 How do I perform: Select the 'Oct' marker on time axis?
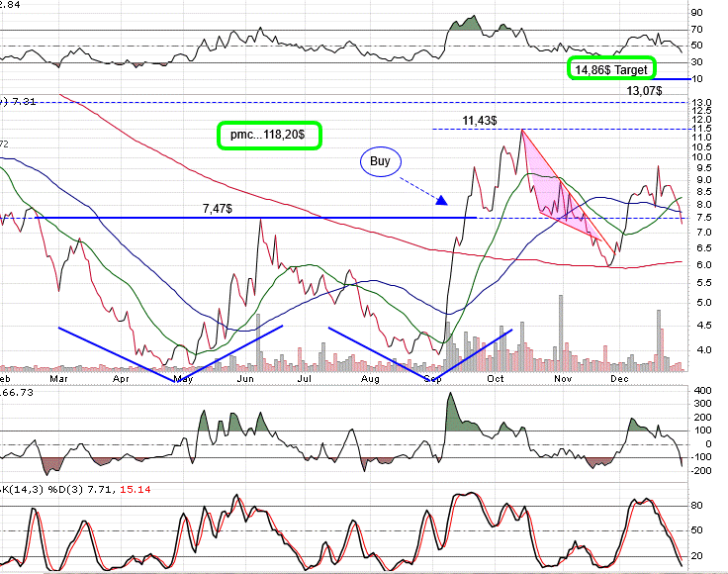tap(496, 378)
